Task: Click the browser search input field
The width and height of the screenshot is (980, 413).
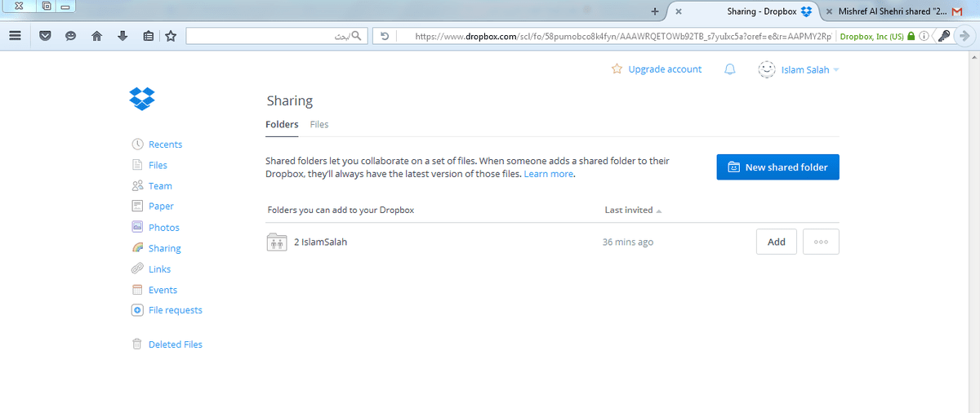Action: 261,36
